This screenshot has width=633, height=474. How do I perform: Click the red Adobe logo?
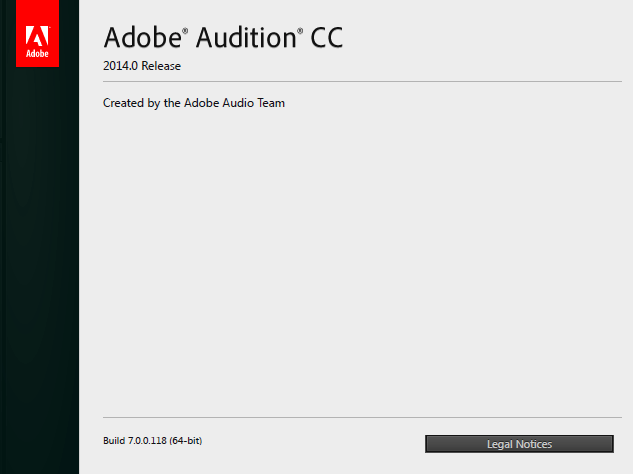(37, 34)
